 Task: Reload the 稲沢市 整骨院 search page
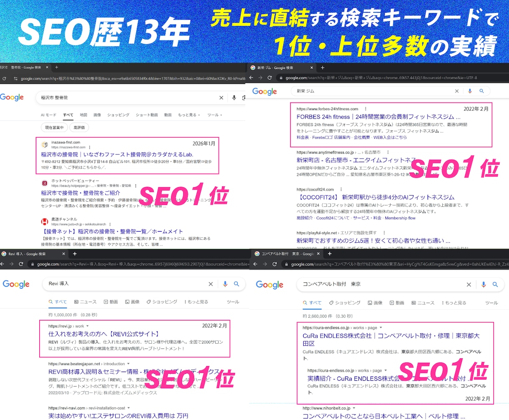coord(4,78)
